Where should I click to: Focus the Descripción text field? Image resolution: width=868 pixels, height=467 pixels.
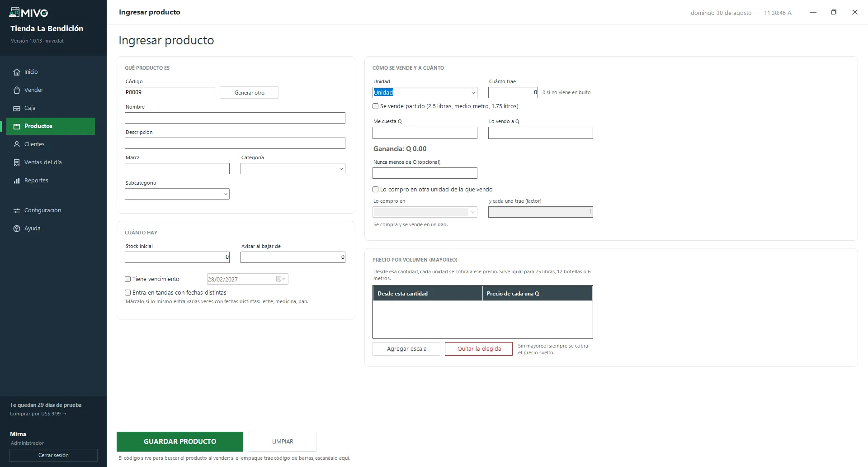point(235,143)
